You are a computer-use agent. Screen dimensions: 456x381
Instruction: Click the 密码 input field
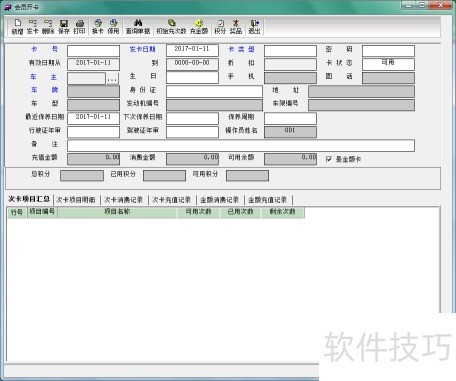coord(388,51)
